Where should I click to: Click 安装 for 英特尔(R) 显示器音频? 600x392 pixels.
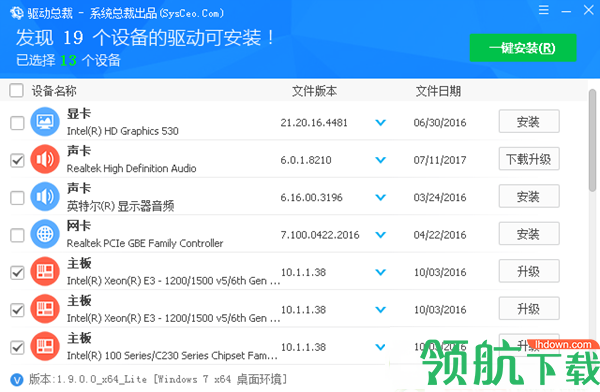(x=529, y=196)
